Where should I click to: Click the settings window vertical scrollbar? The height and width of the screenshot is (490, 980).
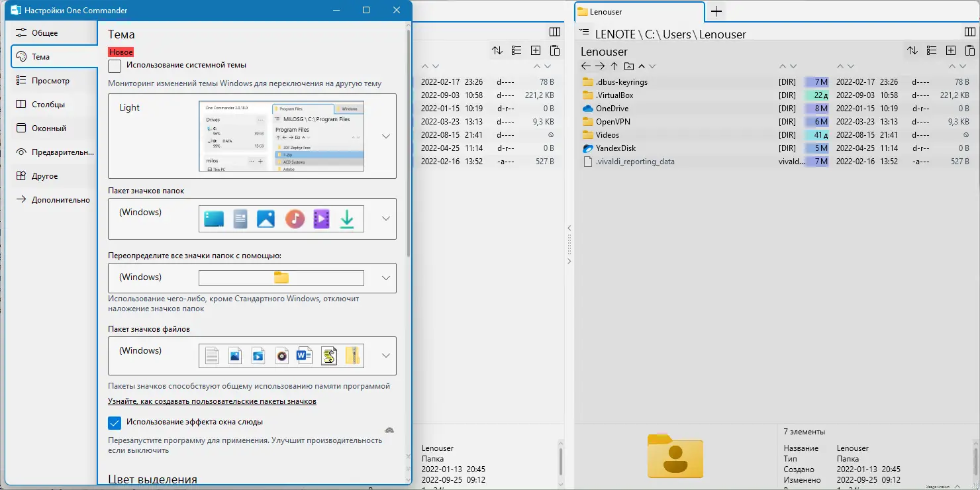pyautogui.click(x=409, y=142)
